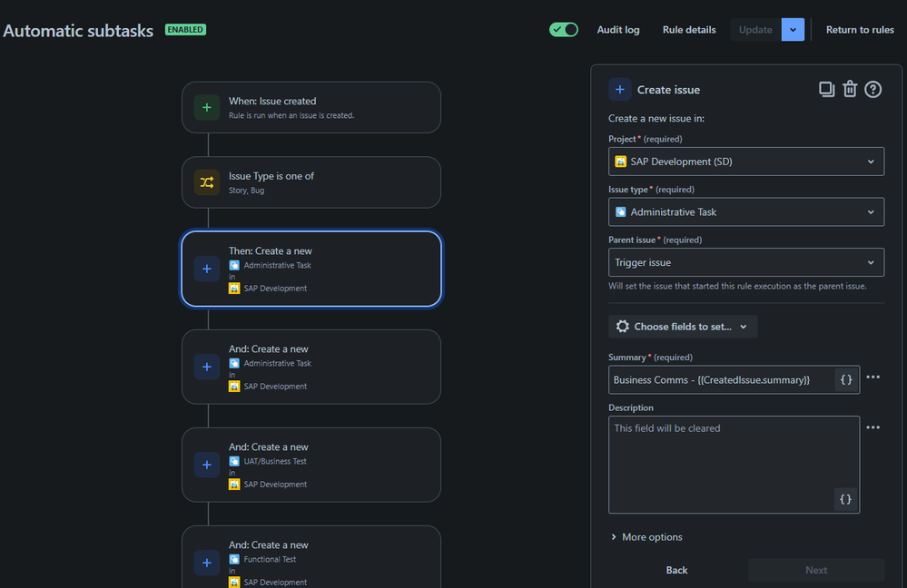Return to rules list
Screen dimensions: 907x588
860,29
